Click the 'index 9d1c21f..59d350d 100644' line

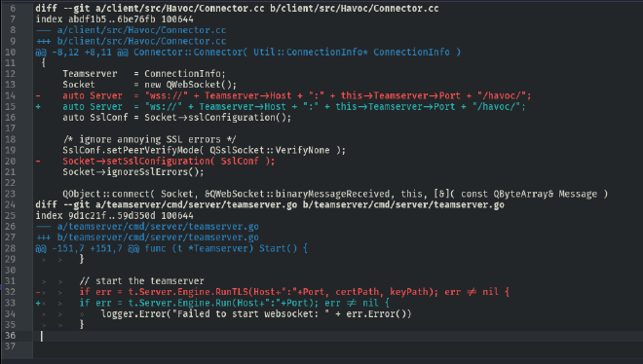point(114,215)
